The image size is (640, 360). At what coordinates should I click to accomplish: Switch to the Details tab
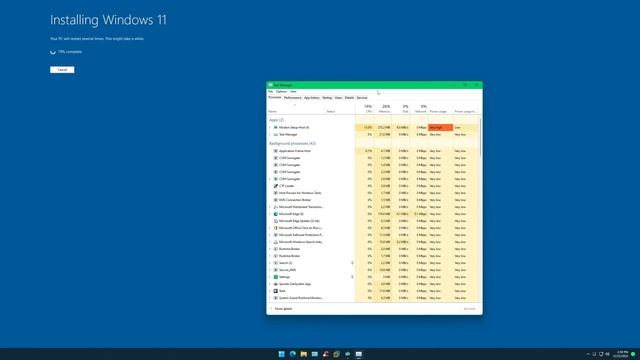pyautogui.click(x=349, y=98)
